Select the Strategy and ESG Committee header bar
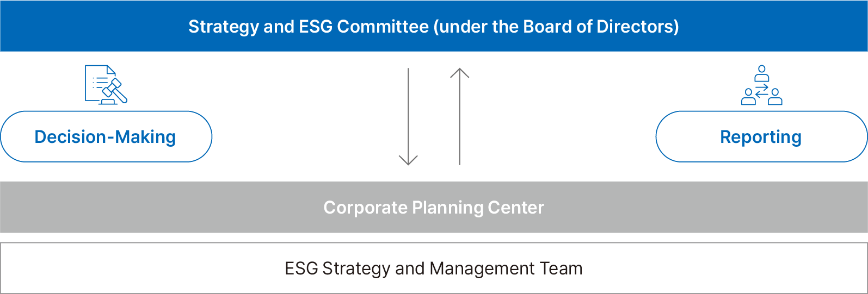Image resolution: width=868 pixels, height=294 pixels. point(434,26)
